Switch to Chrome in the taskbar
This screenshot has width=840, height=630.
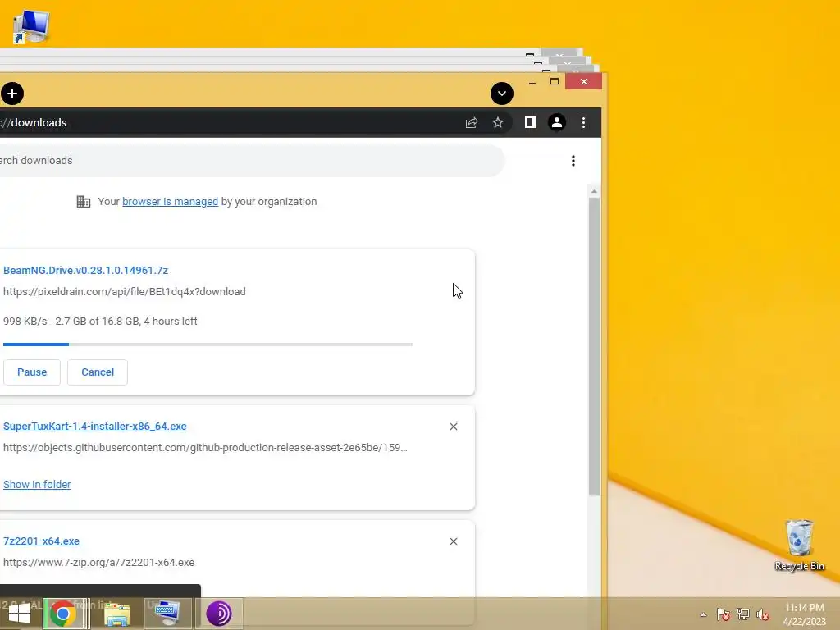63,614
